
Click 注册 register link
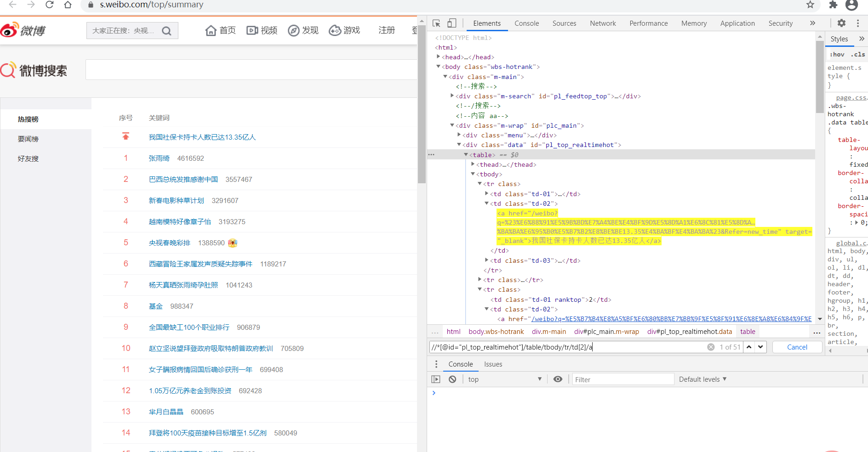[387, 30]
